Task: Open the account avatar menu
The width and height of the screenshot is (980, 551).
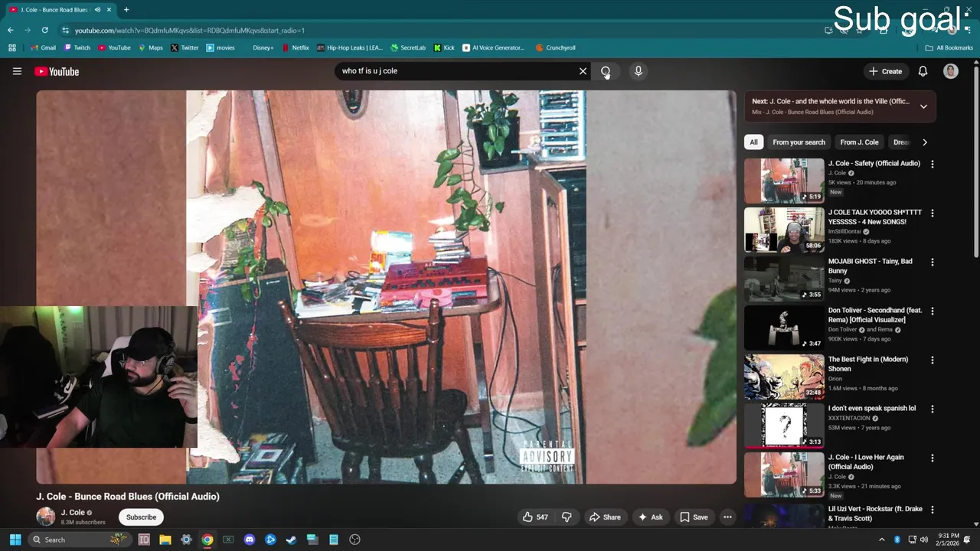Action: pyautogui.click(x=951, y=71)
